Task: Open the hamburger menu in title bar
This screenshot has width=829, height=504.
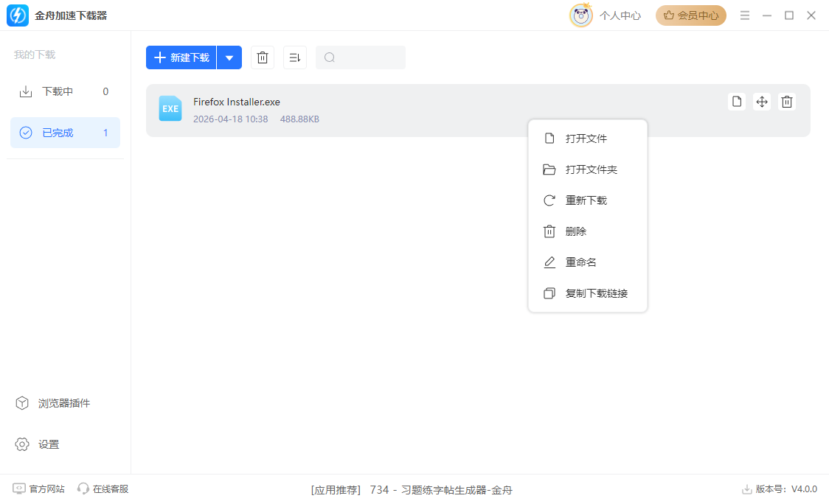Action: [x=745, y=14]
